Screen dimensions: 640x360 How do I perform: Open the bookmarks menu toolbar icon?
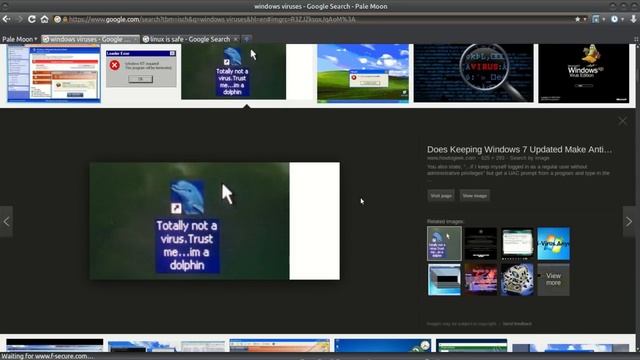596,19
